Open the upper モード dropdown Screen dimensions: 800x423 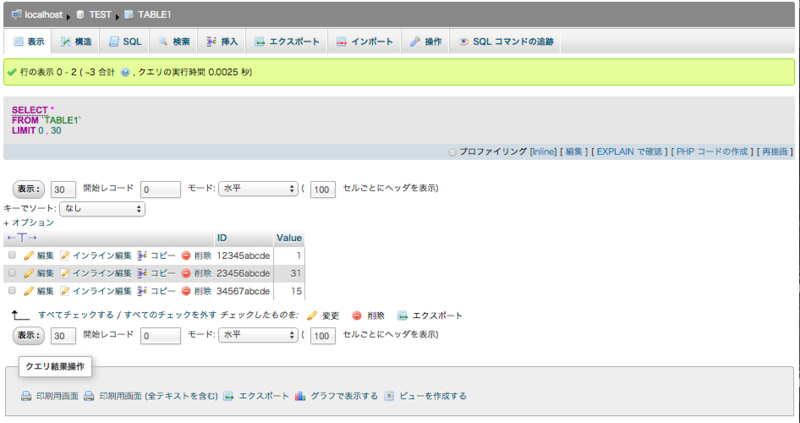pos(258,188)
